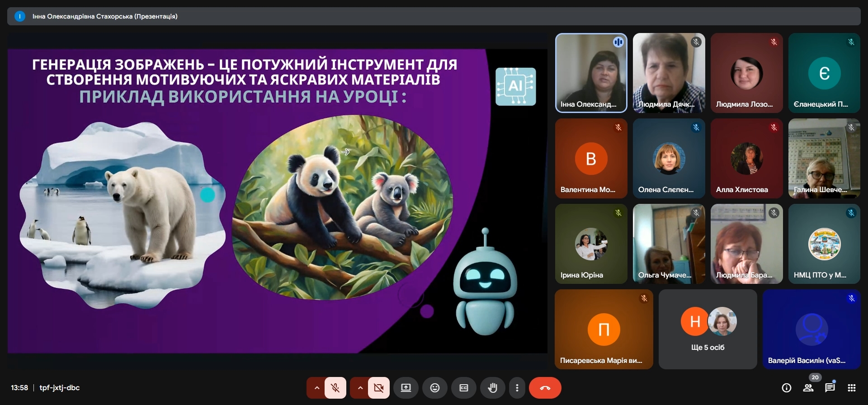Select Інна Олександрівна speaker video tile
The image size is (868, 405).
click(591, 73)
